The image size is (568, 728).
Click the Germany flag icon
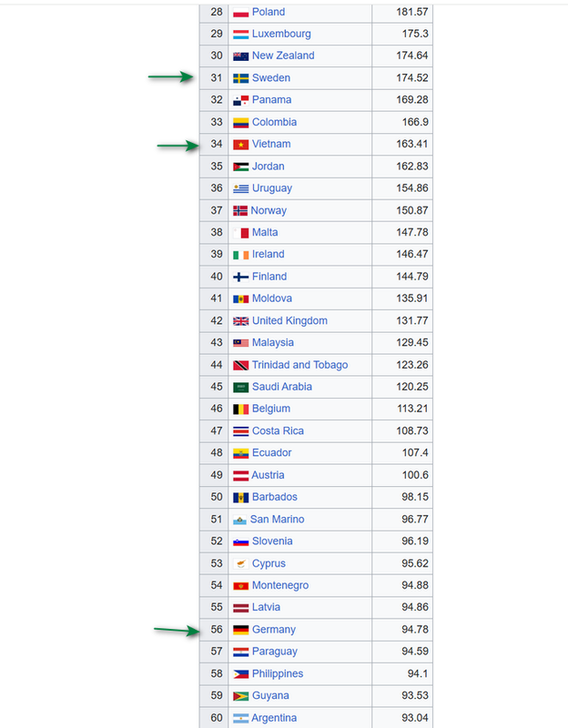[240, 630]
